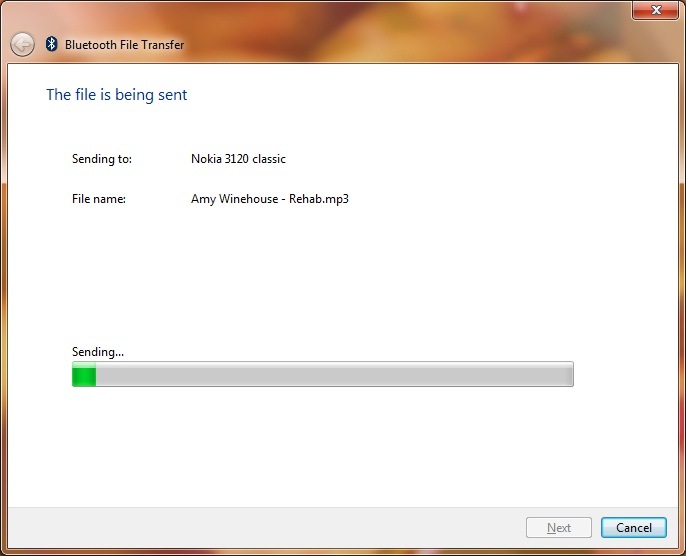686x556 pixels.
Task: Click the 'Nokia 3120 classic' device name
Action: [x=238, y=159]
